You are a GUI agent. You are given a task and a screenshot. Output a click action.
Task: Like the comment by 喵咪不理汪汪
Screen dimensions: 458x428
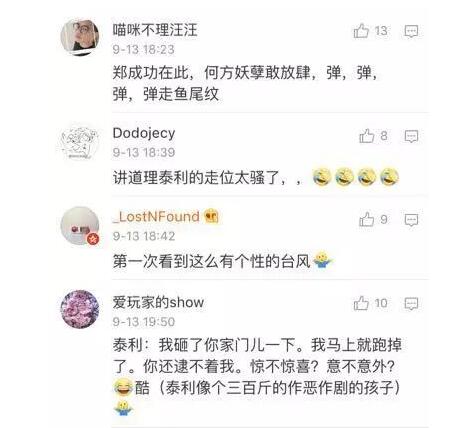361,31
